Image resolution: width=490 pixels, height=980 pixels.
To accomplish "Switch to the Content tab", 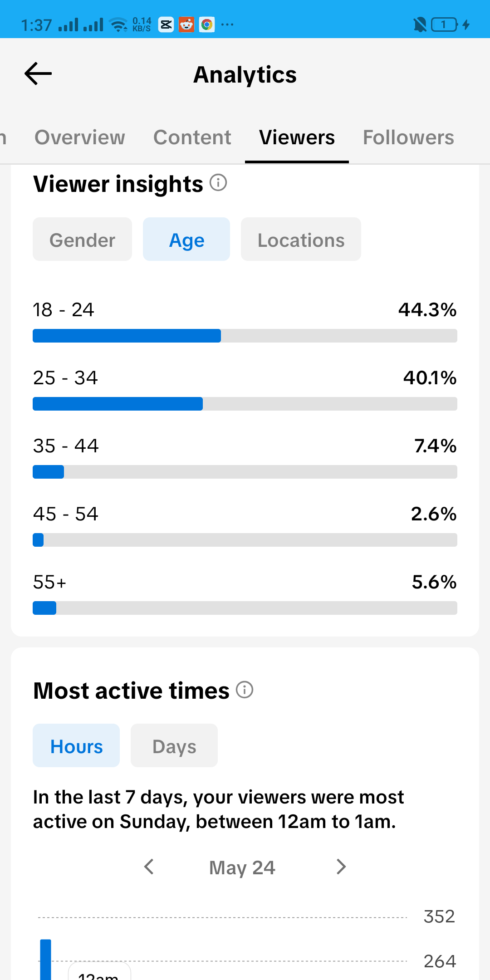I will (x=192, y=137).
